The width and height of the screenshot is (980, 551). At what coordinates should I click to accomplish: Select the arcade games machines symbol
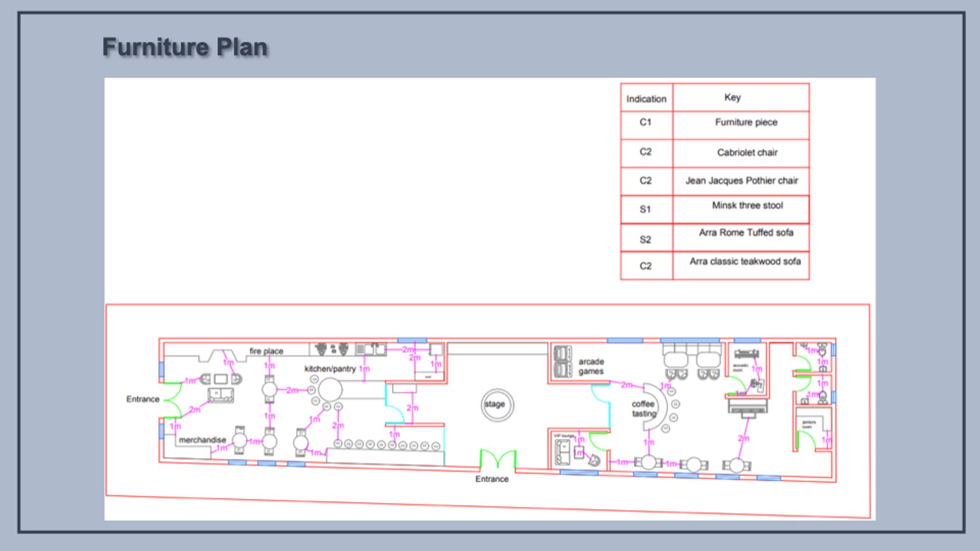[563, 361]
